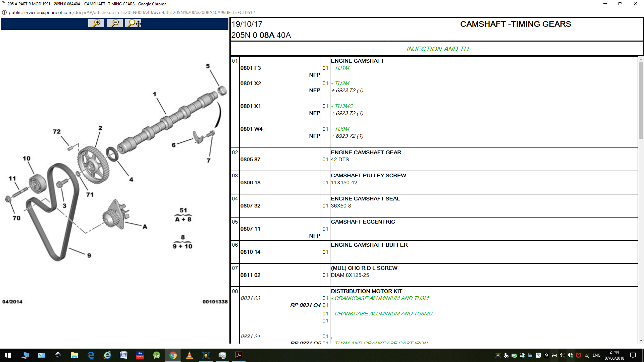
Task: Click the CAMSHAFT PULLEY SCREW heading
Action: [368, 176]
